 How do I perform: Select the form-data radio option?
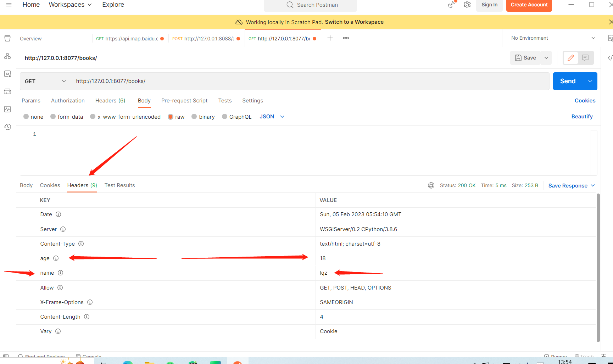pos(53,117)
